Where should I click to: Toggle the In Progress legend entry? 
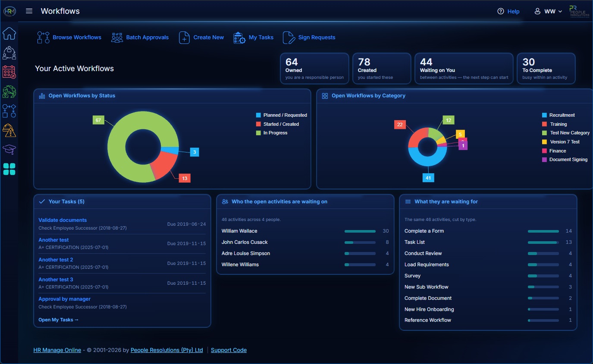pos(272,133)
